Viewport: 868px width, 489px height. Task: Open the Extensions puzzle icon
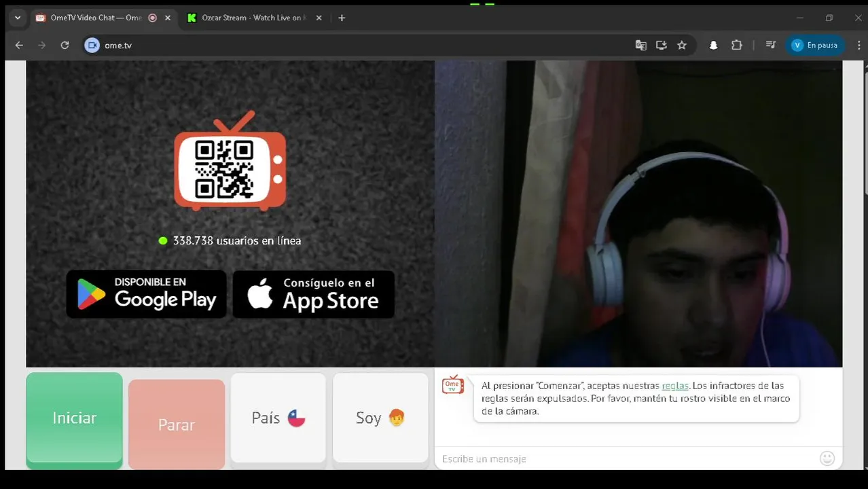point(736,45)
